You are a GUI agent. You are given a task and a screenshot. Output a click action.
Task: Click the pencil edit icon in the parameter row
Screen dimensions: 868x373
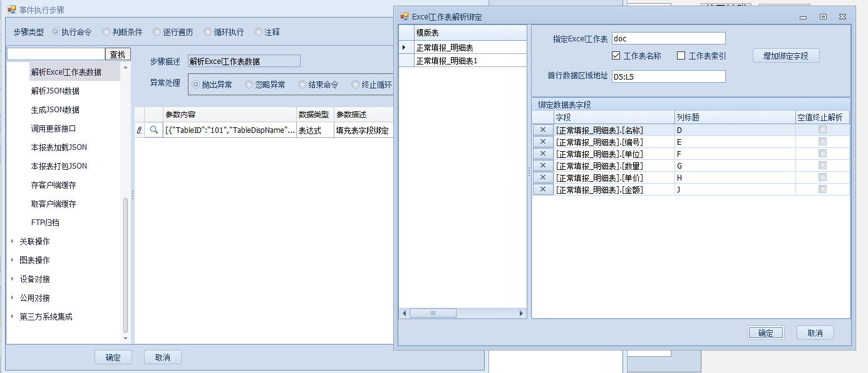pyautogui.click(x=139, y=130)
